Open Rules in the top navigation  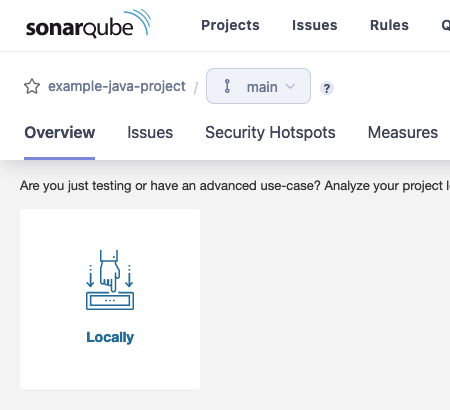pos(389,25)
